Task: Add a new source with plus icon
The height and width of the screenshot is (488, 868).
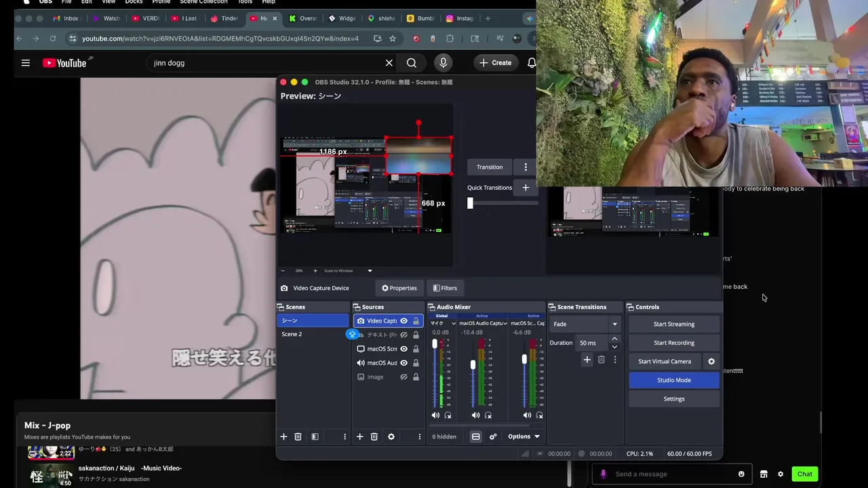Action: pos(359,436)
